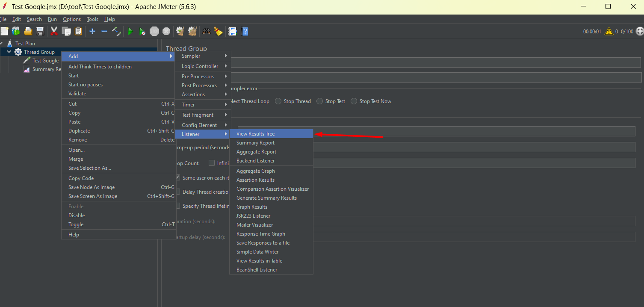
Task: Collapse the Thread Group tree node
Action: tap(9, 52)
